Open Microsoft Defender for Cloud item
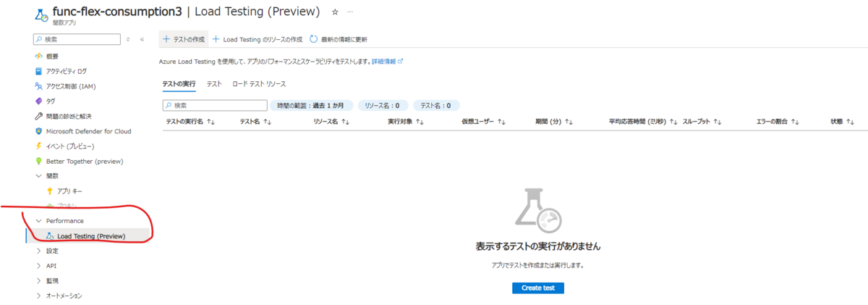Image resolution: width=868 pixels, height=305 pixels. tap(89, 131)
